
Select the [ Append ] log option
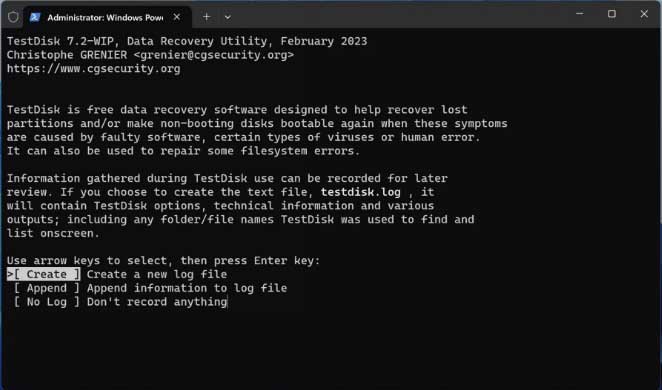pyautogui.click(x=46, y=288)
